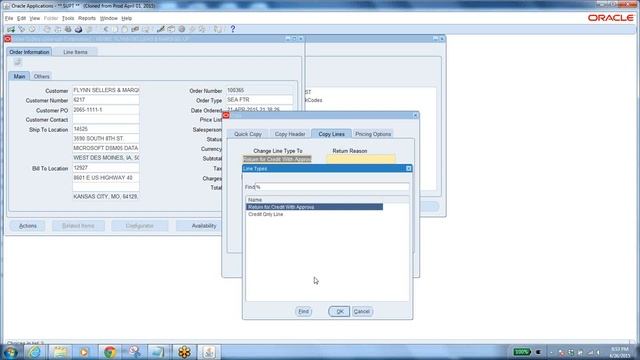The height and width of the screenshot is (360, 640).
Task: Open the Java application taskbar icon
Action: 209,352
